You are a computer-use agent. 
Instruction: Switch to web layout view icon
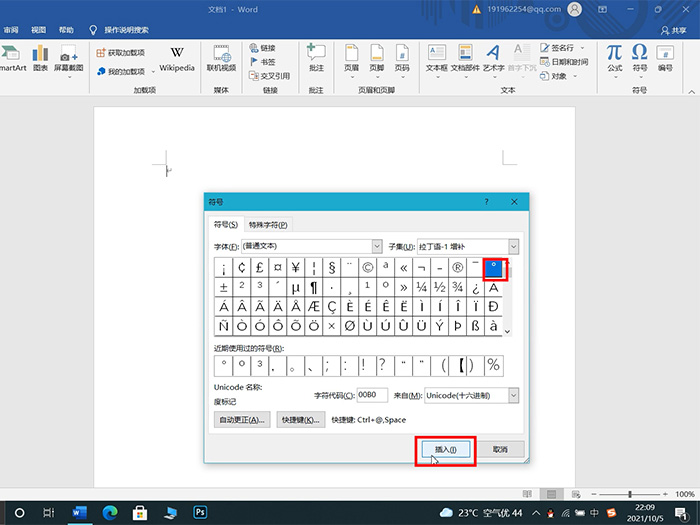pyautogui.click(x=576, y=494)
